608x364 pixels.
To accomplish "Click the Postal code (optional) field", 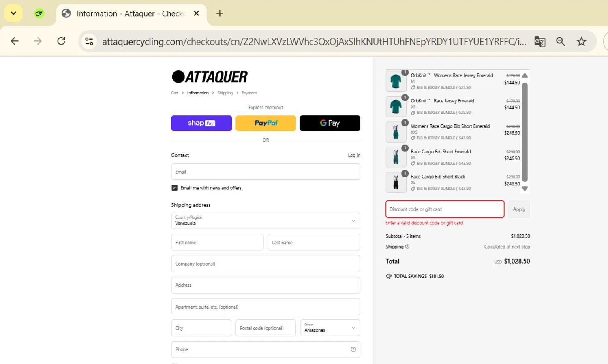I will point(265,328).
